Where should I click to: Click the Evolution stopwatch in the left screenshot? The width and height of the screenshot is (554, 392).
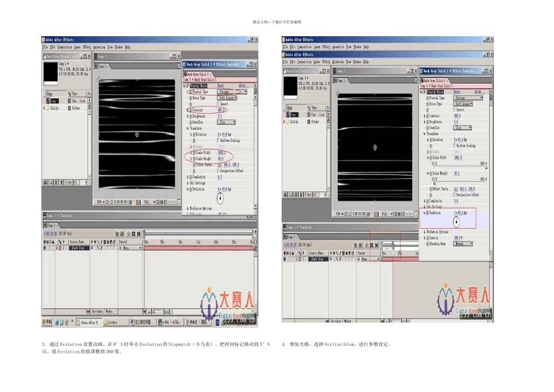point(191,189)
